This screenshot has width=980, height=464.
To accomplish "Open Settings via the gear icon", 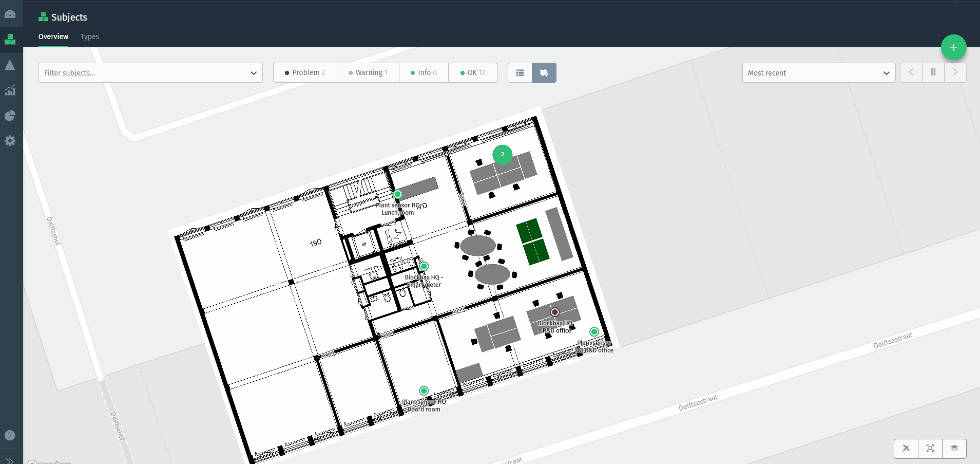I will click(x=10, y=141).
